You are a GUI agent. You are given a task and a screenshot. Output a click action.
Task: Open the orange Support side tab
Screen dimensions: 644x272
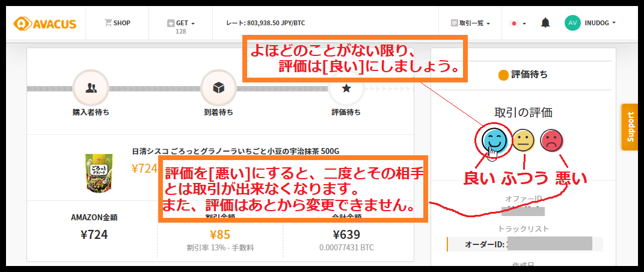point(630,126)
